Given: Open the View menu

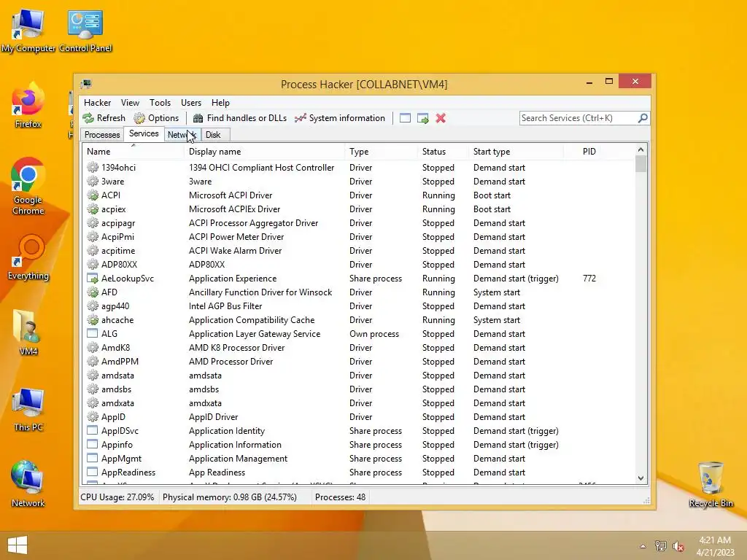Looking at the screenshot, I should 130,103.
